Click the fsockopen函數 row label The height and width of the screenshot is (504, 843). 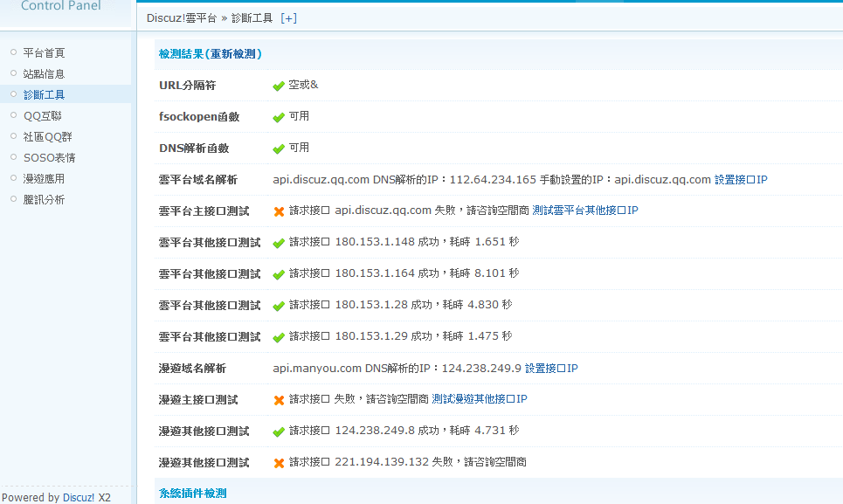click(x=199, y=116)
